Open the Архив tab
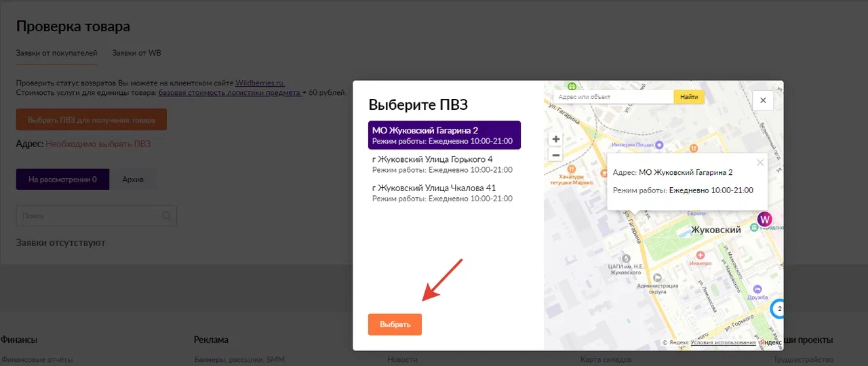This screenshot has height=366, width=868. tap(133, 180)
